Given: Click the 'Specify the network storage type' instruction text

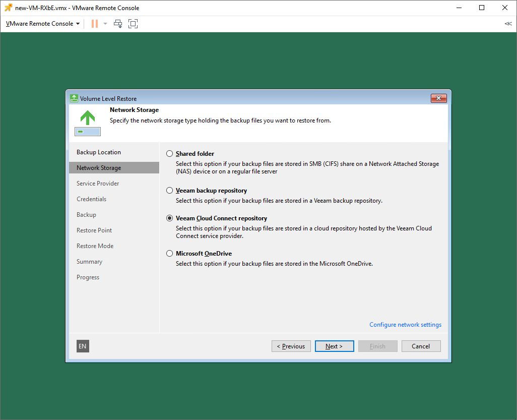Looking at the screenshot, I should pos(220,121).
